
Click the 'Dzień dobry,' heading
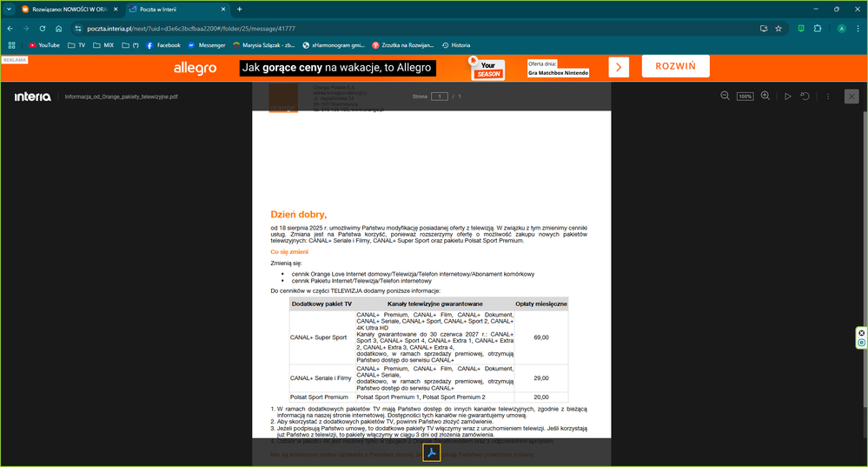[x=299, y=215]
